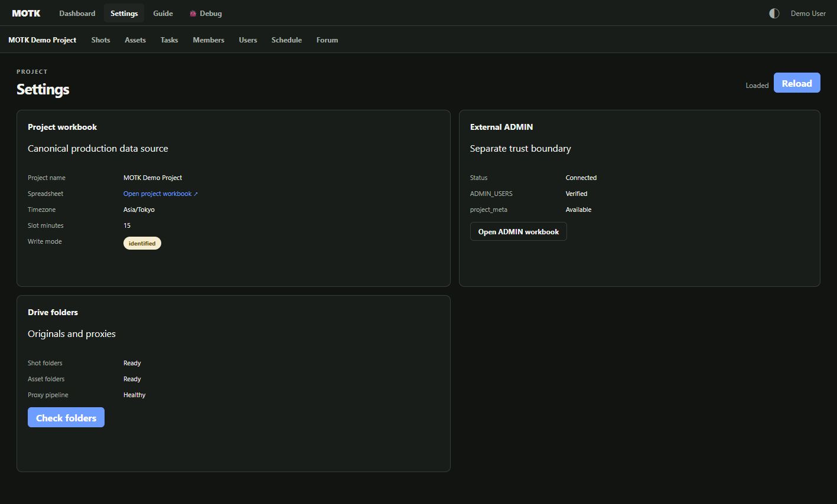This screenshot has width=837, height=504.
Task: Go to Shots in project navigation
Action: tap(101, 40)
